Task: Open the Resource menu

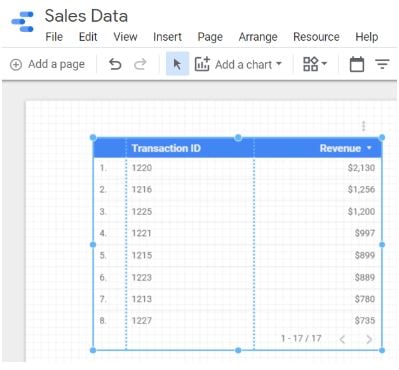Action: tap(316, 37)
